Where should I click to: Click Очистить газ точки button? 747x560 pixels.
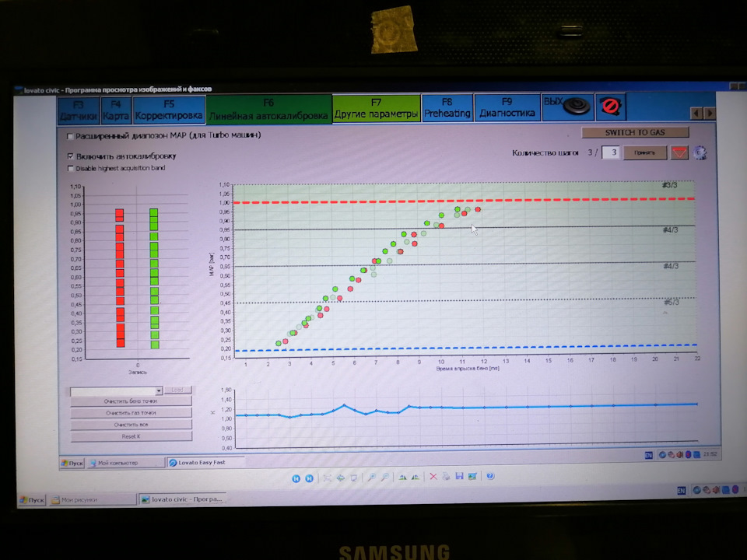(x=131, y=413)
